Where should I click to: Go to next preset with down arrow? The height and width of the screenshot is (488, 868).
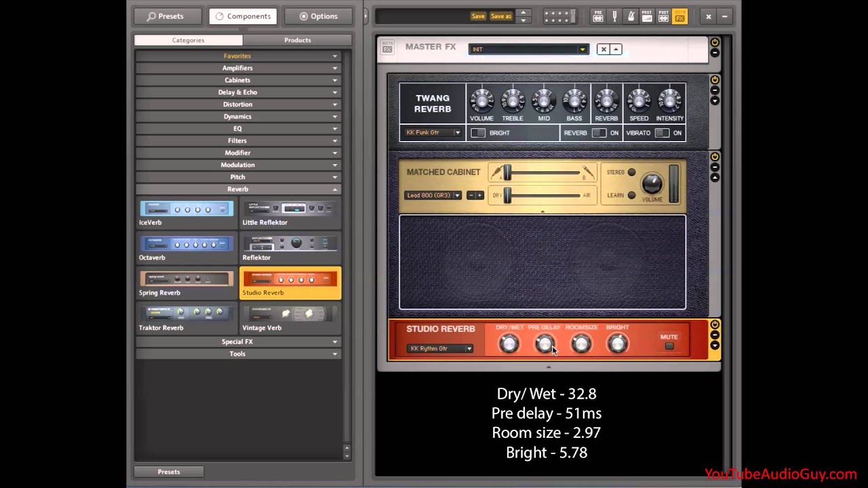(523, 20)
